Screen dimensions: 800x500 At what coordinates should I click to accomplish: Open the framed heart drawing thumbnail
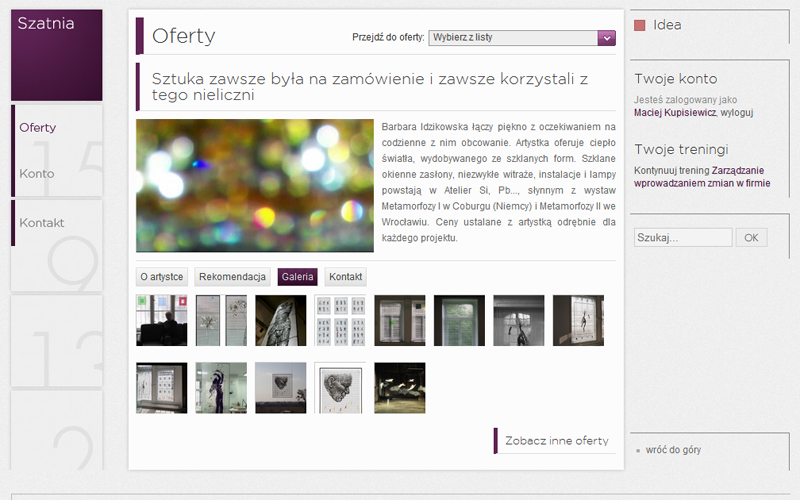[340, 388]
